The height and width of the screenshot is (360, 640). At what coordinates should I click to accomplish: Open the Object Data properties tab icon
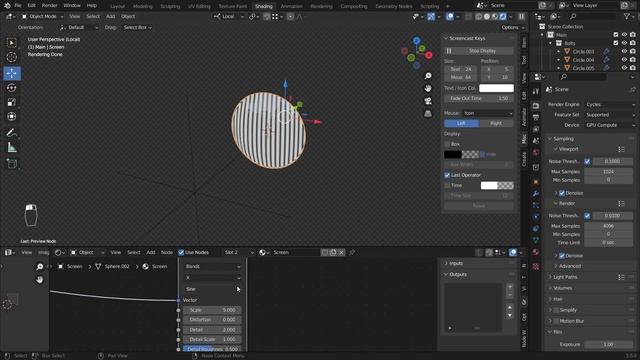pyautogui.click(x=536, y=240)
